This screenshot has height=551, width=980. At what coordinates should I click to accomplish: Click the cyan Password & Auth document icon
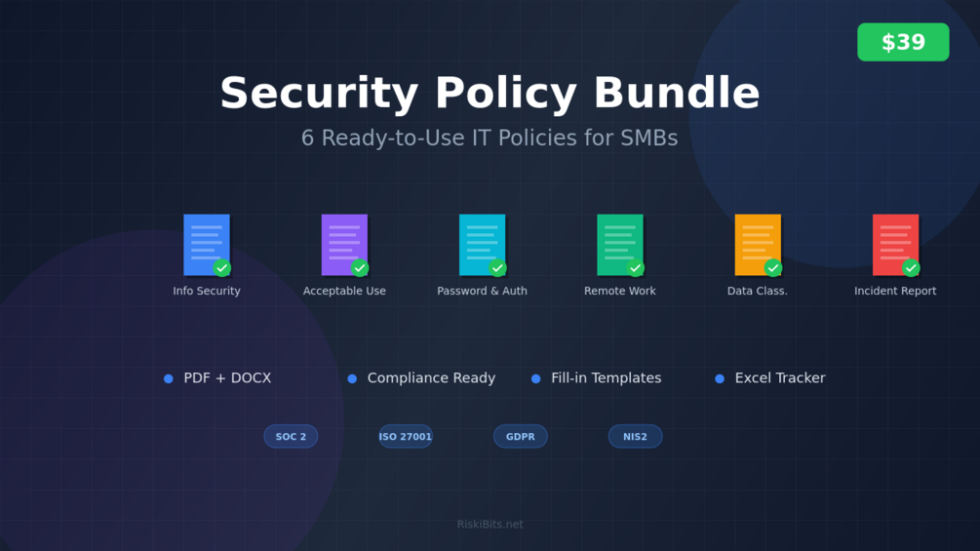[483, 245]
